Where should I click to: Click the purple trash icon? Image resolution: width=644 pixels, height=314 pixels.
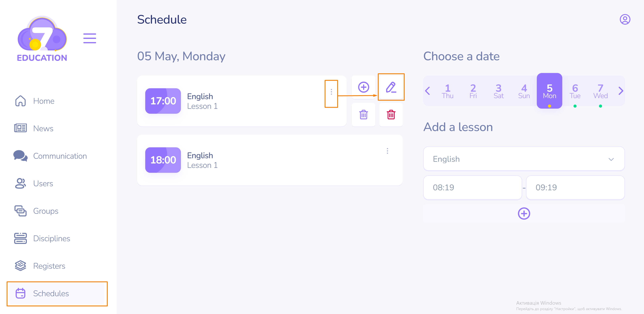point(363,115)
